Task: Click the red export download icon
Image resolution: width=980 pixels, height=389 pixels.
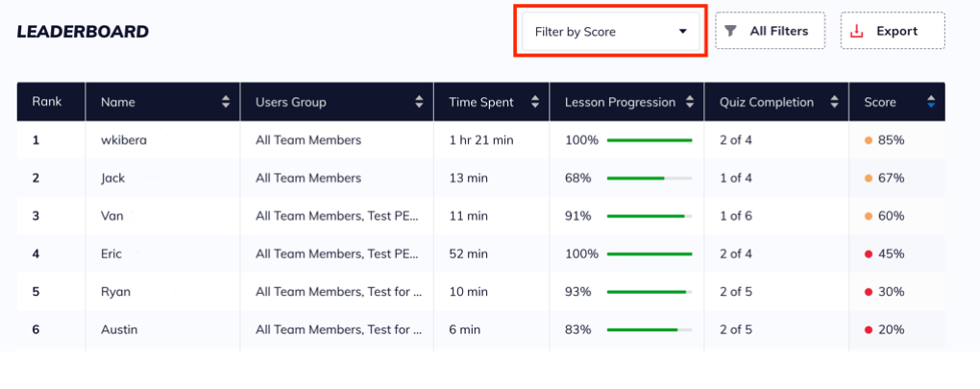Action: point(856,31)
